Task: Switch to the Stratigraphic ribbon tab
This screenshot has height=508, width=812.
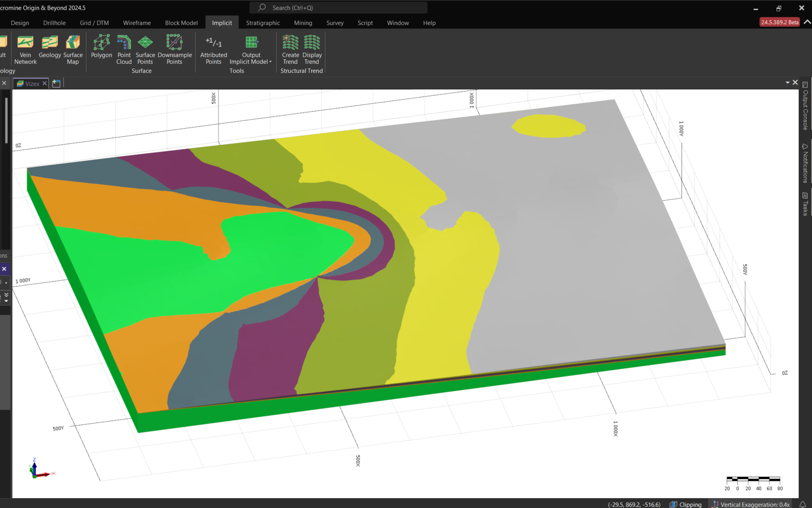Action: click(263, 23)
